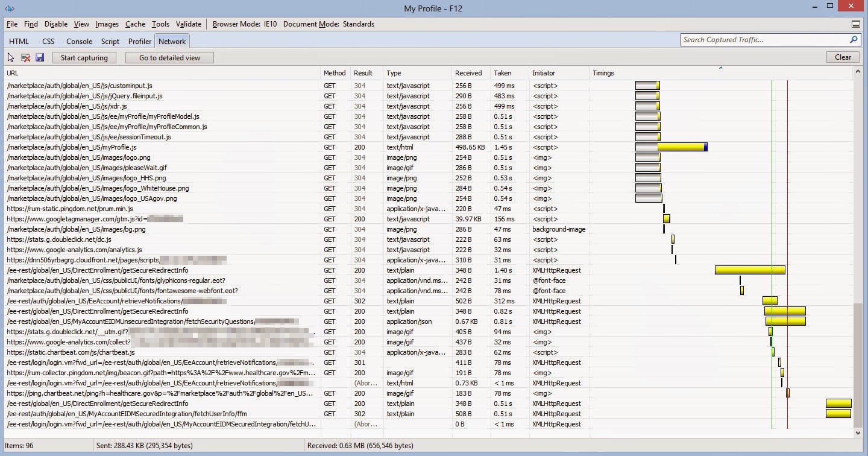The height and width of the screenshot is (456, 868).
Task: Open the Find menu
Action: pyautogui.click(x=31, y=24)
